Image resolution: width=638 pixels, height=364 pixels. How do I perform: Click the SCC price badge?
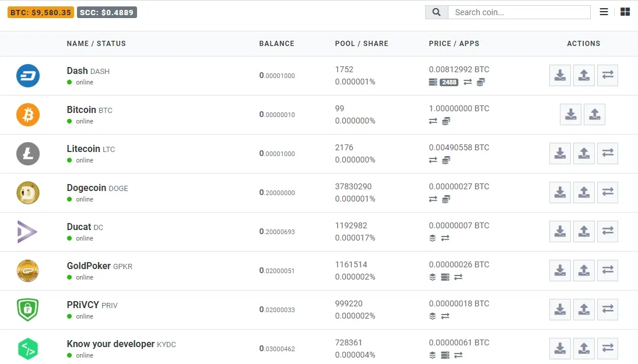tap(107, 12)
